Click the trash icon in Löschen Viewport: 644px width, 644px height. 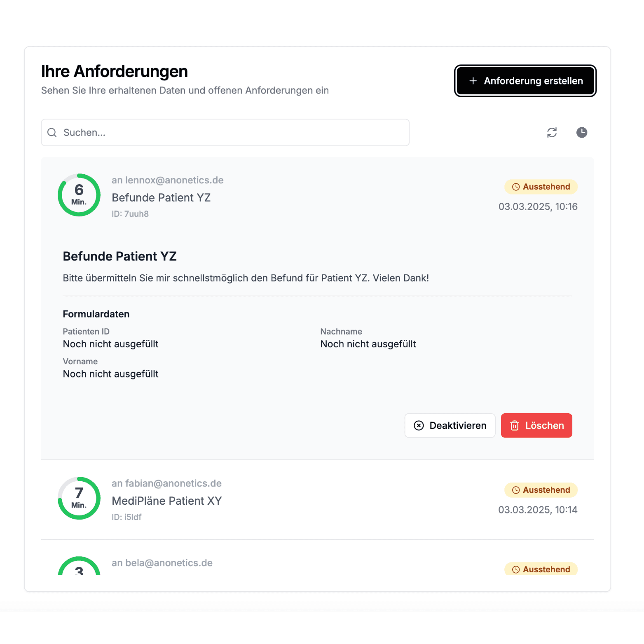pyautogui.click(x=515, y=426)
